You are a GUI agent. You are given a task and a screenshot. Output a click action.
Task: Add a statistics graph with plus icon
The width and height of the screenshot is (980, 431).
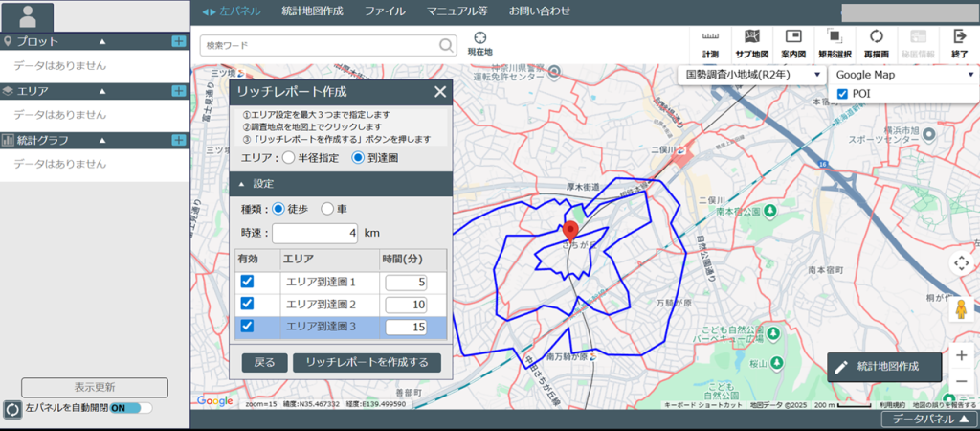(179, 140)
